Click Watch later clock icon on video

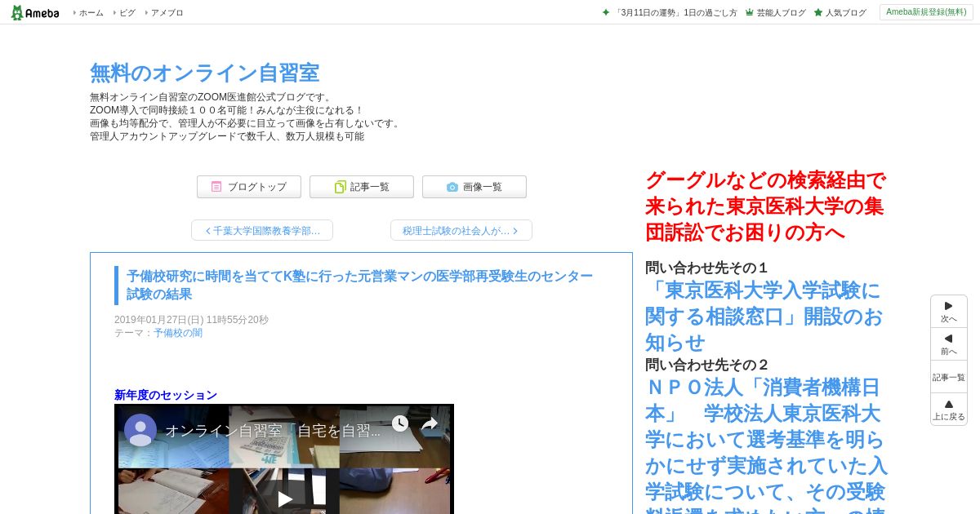pyautogui.click(x=399, y=423)
